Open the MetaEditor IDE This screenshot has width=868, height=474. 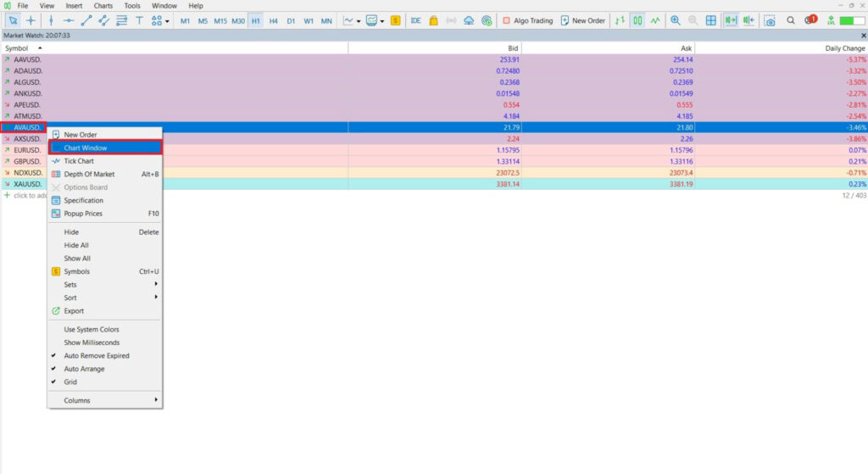415,20
